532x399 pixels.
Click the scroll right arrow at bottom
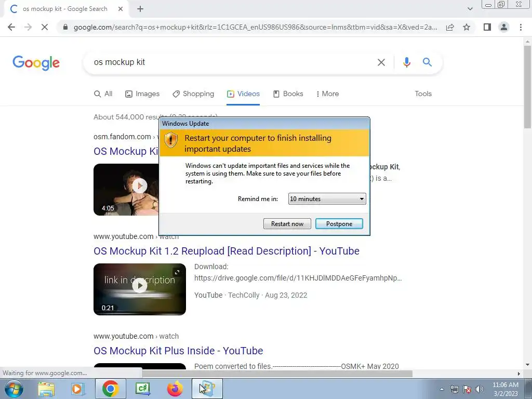click(x=519, y=374)
